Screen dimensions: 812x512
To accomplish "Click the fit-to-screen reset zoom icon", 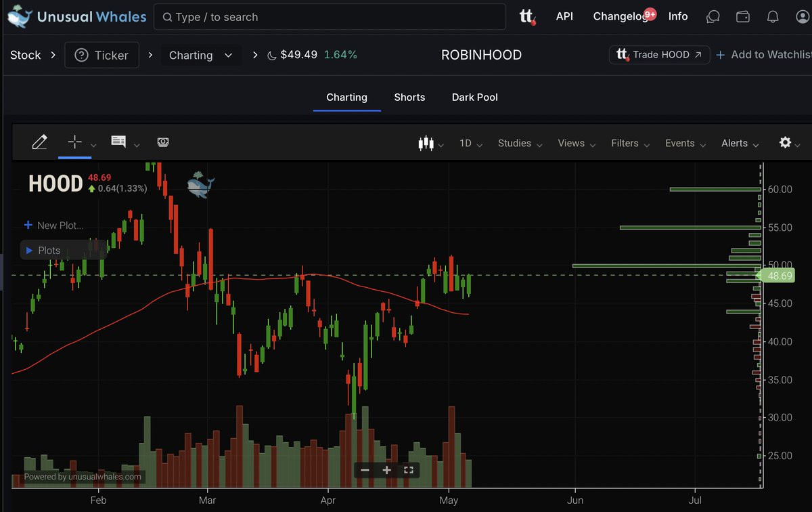I will click(409, 470).
